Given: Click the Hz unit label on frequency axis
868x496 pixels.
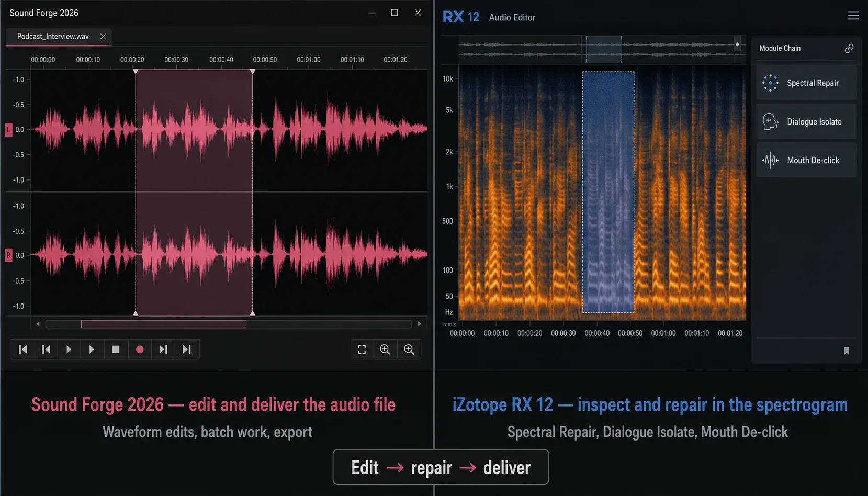Looking at the screenshot, I should click(x=449, y=312).
